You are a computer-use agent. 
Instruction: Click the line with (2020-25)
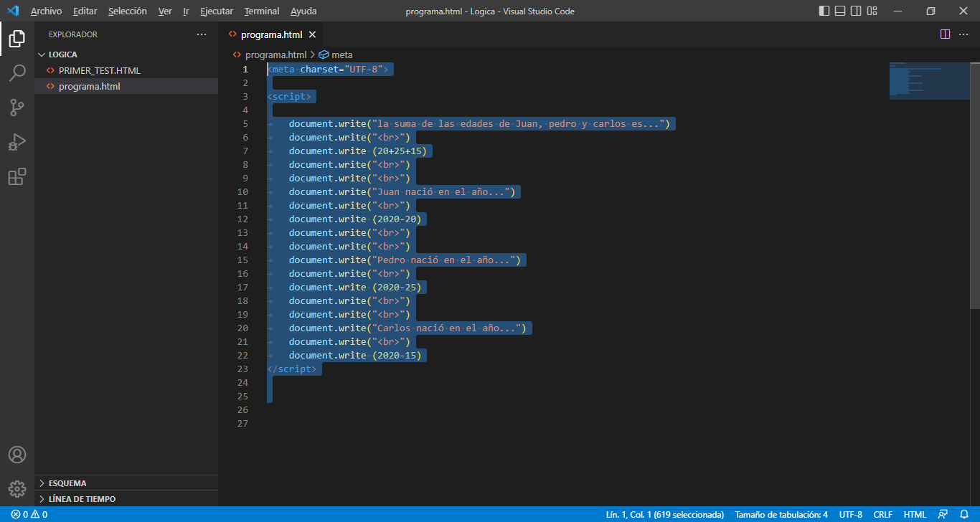pos(356,287)
